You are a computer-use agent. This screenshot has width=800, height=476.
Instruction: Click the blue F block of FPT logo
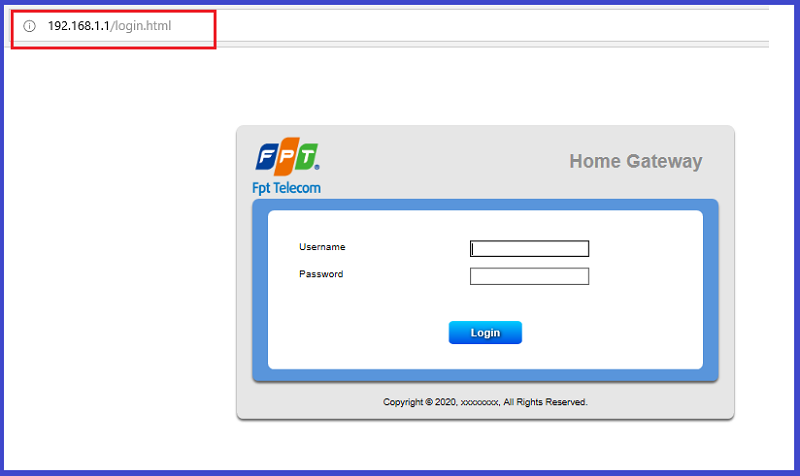coord(266,156)
